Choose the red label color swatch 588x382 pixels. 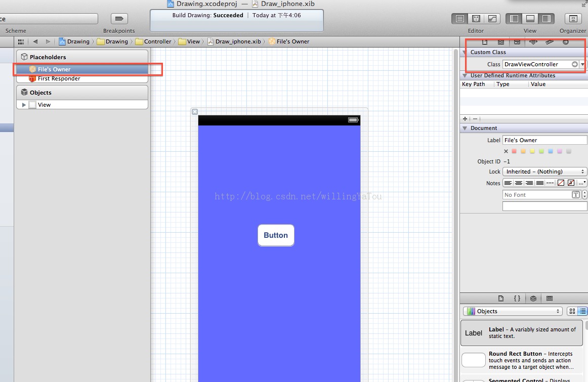pyautogui.click(x=514, y=151)
